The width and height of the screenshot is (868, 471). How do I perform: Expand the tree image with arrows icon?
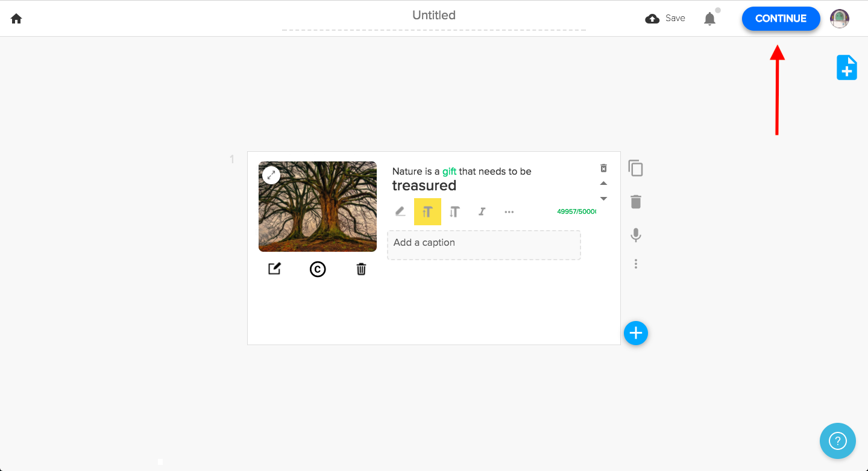pos(271,175)
